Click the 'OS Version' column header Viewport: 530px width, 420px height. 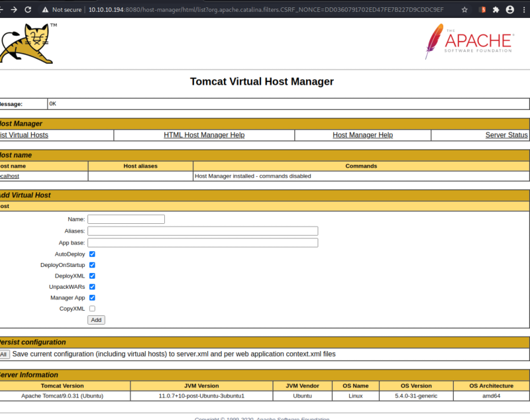pyautogui.click(x=416, y=386)
